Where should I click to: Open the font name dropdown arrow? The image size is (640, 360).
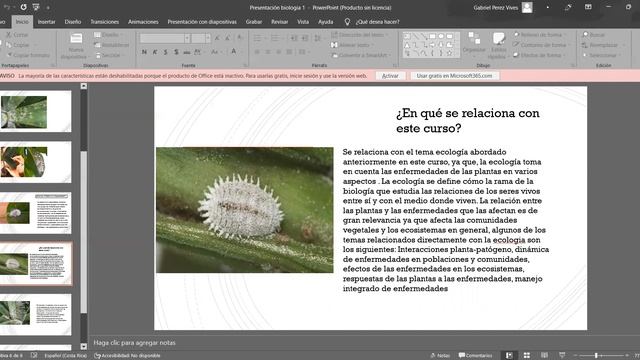coord(187,38)
